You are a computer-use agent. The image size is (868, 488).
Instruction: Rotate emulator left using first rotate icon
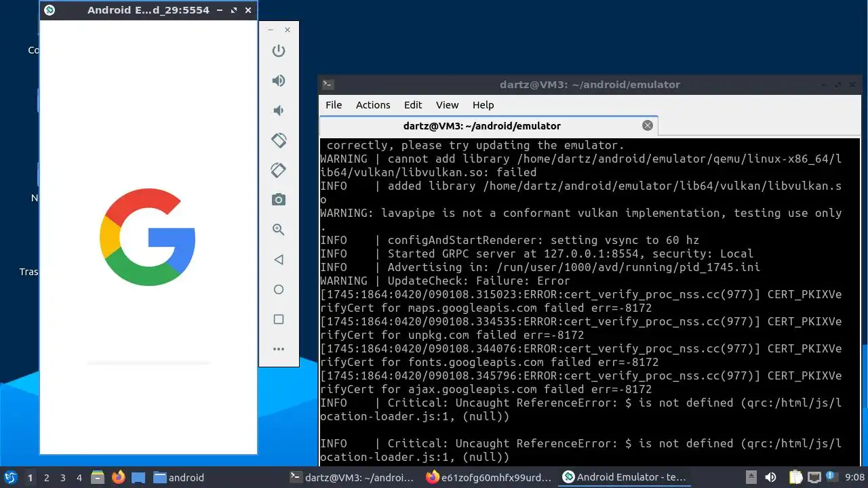(278, 140)
